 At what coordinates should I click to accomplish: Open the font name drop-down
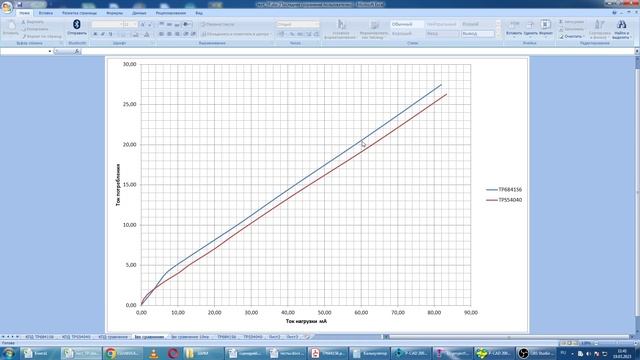(x=120, y=24)
